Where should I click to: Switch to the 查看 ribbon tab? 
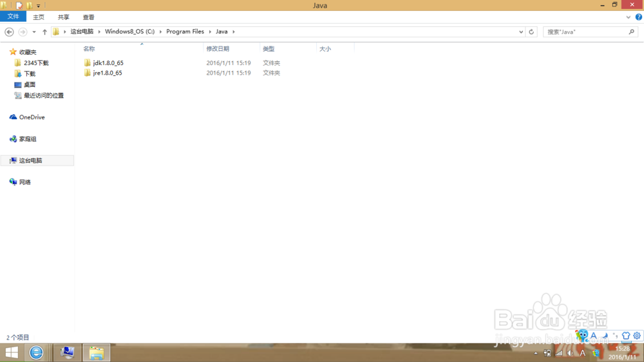click(x=88, y=17)
